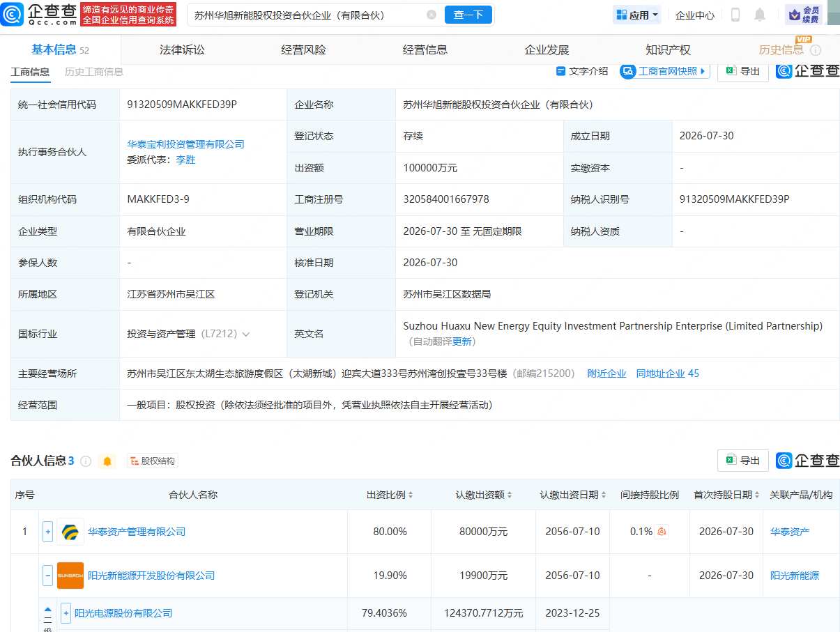This screenshot has height=632, width=840.
Task: Switch to 基本信息 tab
Action: [x=60, y=50]
